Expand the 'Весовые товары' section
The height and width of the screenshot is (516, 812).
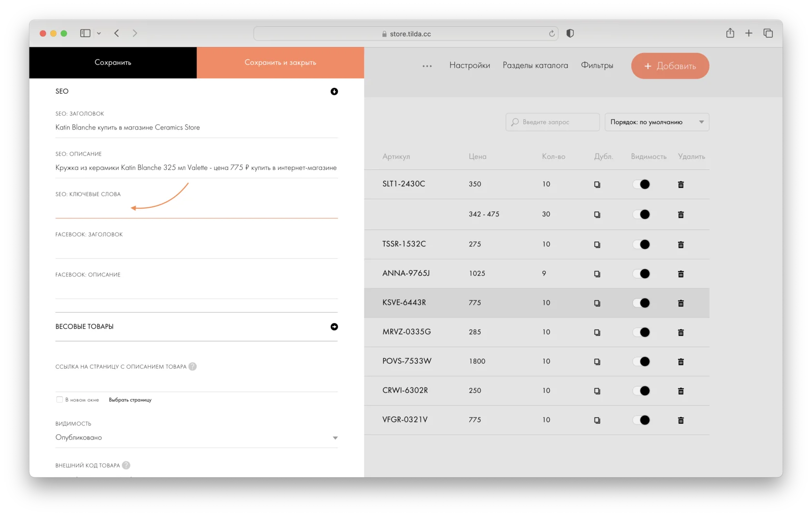pyautogui.click(x=334, y=327)
